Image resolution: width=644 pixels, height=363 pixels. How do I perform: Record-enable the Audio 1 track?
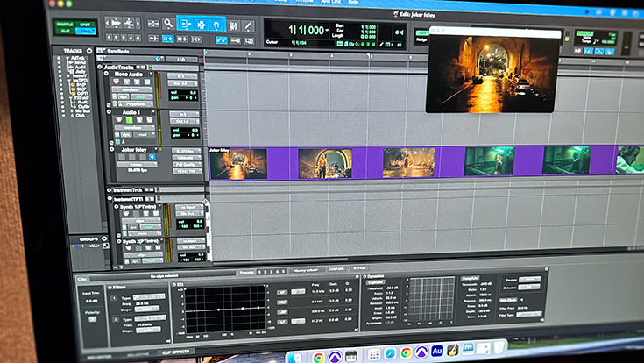pos(119,119)
